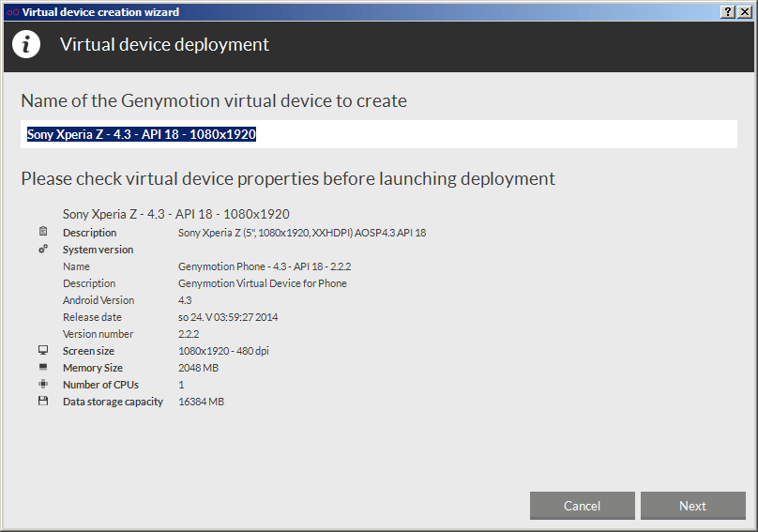Click the info icon in header

click(x=26, y=44)
